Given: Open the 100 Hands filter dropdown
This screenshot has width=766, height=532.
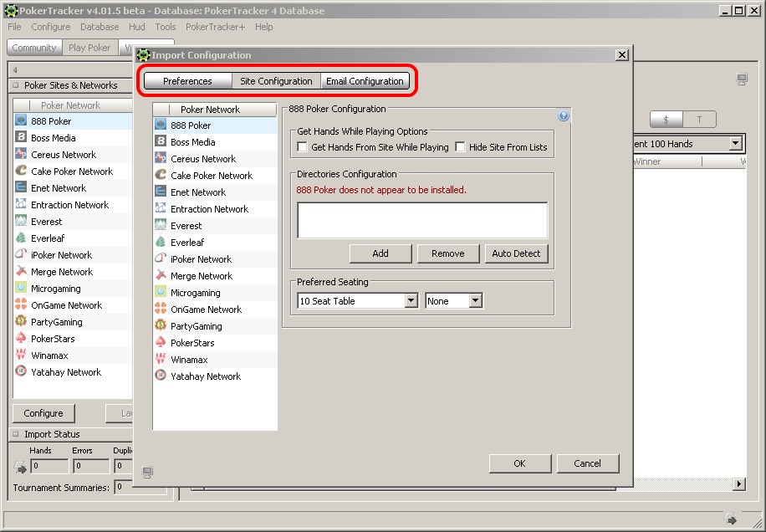Looking at the screenshot, I should (736, 143).
